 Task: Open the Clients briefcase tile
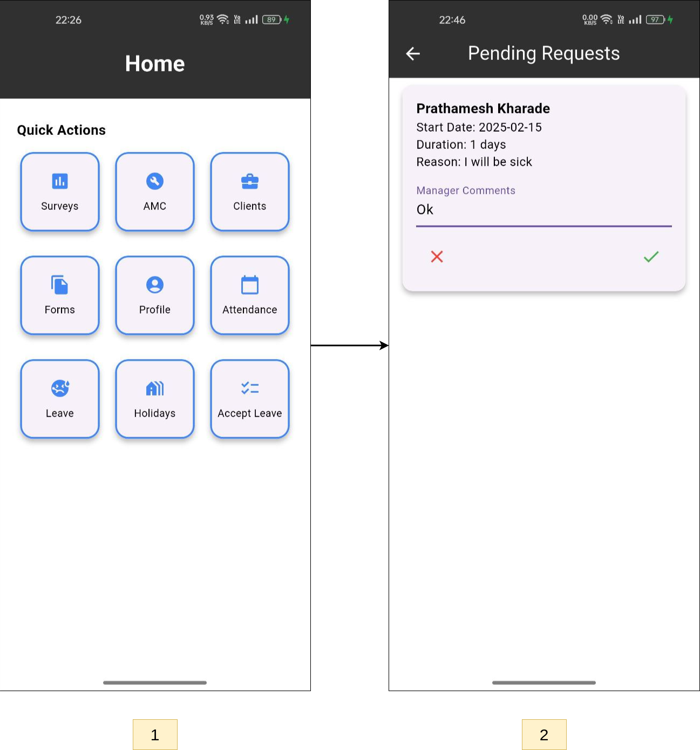pyautogui.click(x=250, y=192)
